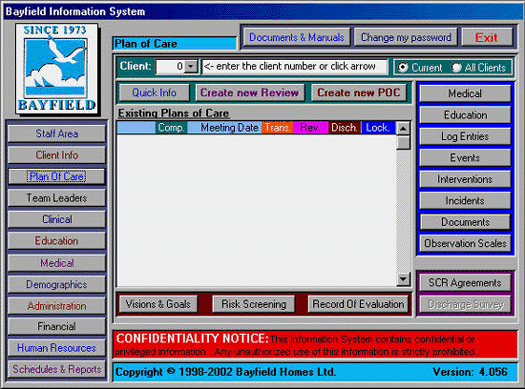Screen dimensions: 525x389
Task: Click Education button in right panel
Action: tap(465, 115)
